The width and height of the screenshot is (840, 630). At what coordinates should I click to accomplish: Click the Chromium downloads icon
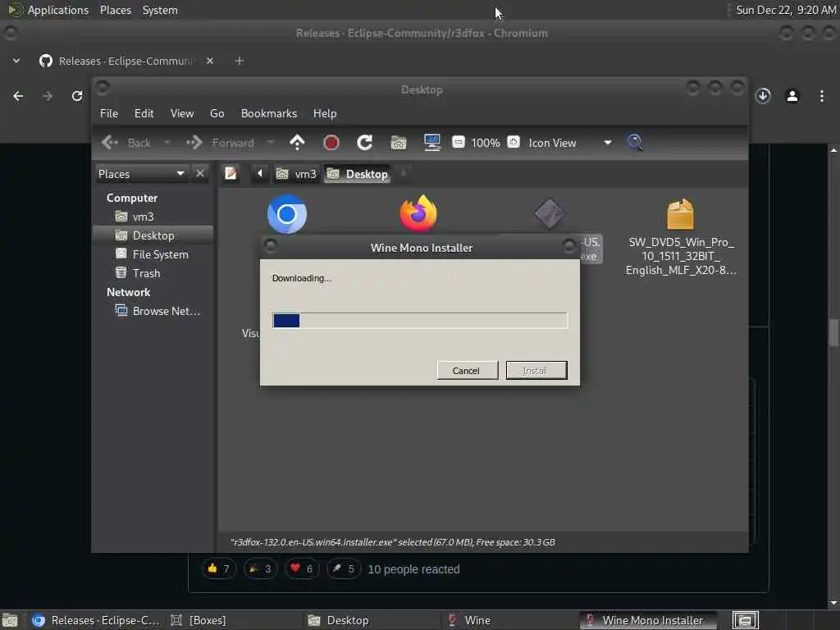[763, 96]
